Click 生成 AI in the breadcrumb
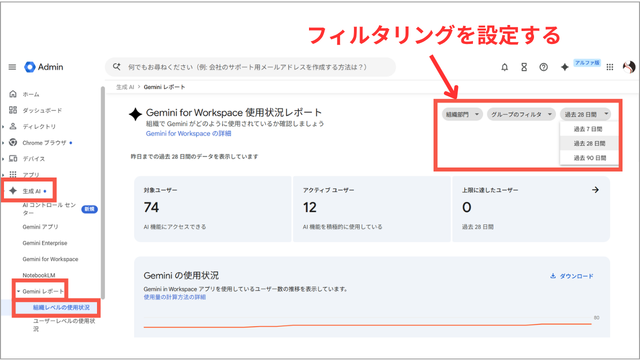The height and width of the screenshot is (360, 640). point(125,87)
